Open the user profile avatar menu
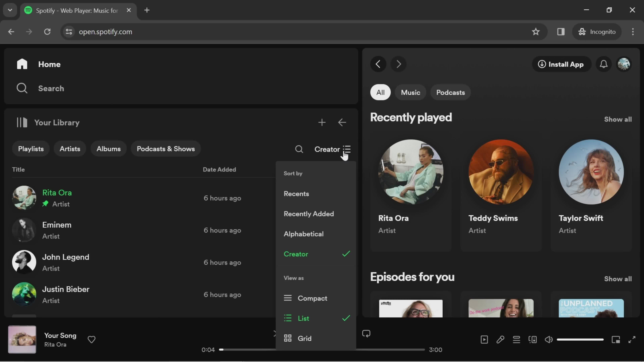Screen dimensions: 644x362 click(624, 64)
